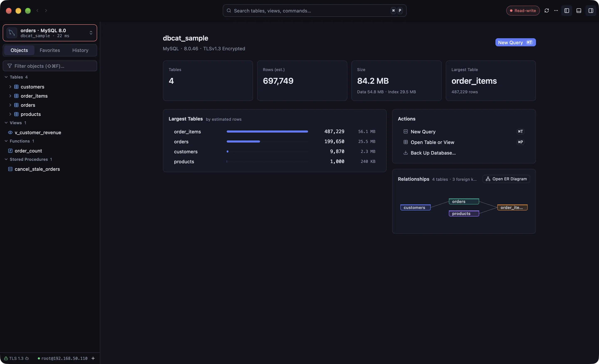Collapse the Tables section in sidebar

point(6,77)
